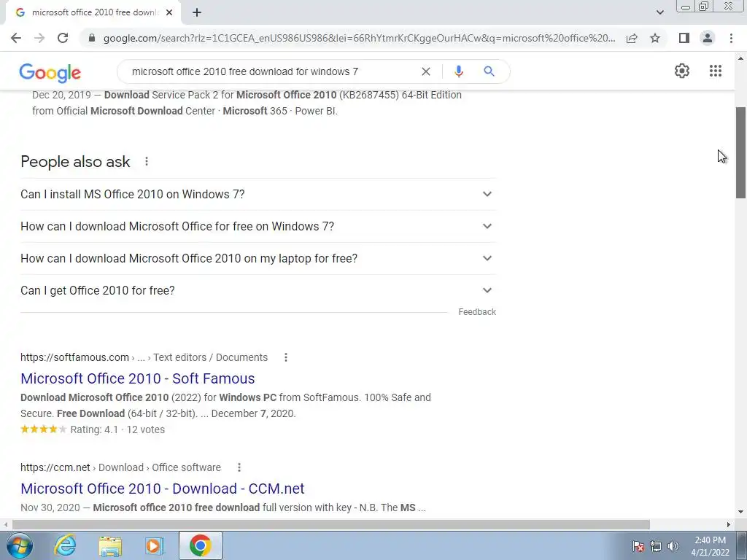
Task: Click the scroll right arrow
Action: (729, 524)
